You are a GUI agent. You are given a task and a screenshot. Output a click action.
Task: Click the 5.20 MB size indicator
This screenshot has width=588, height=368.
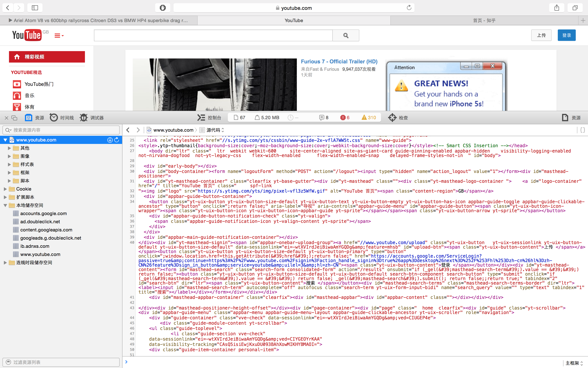[x=267, y=118]
